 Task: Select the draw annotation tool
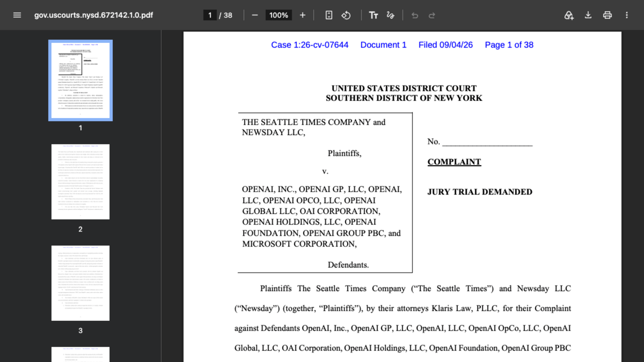pyautogui.click(x=391, y=15)
